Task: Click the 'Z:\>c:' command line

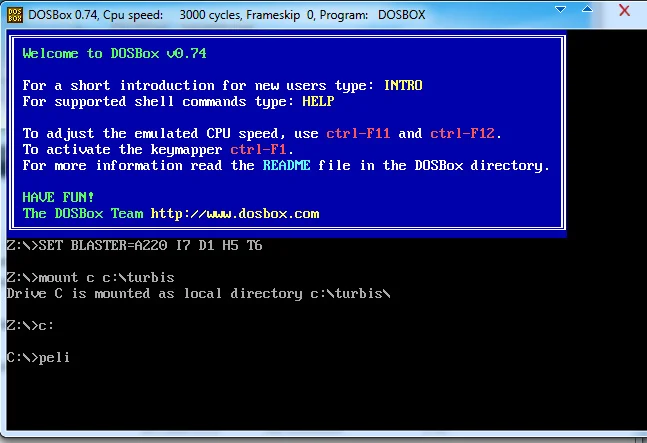Action: [30, 325]
